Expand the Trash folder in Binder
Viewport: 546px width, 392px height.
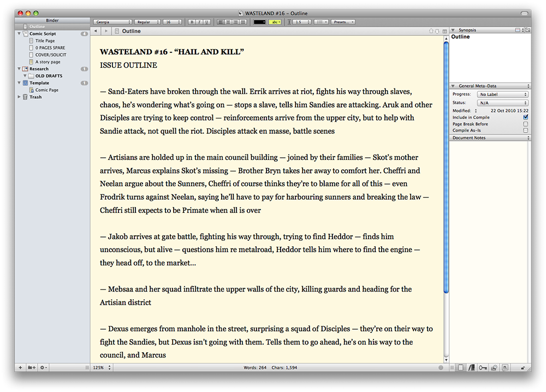point(20,97)
